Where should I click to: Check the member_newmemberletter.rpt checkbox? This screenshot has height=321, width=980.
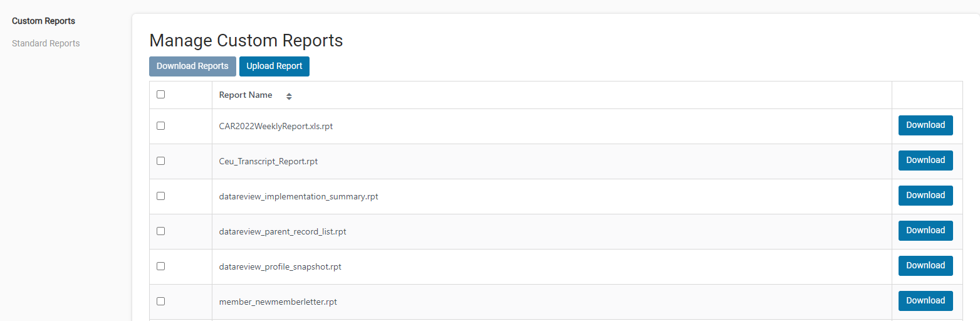pos(160,301)
